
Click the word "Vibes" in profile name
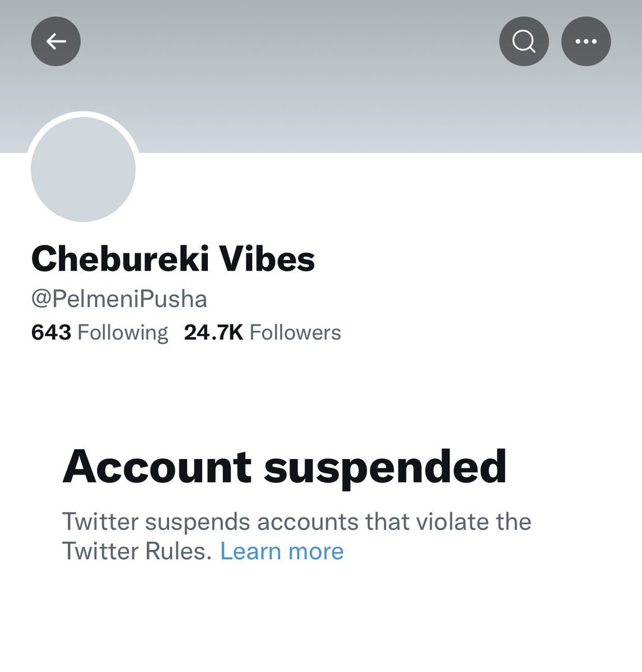[267, 259]
